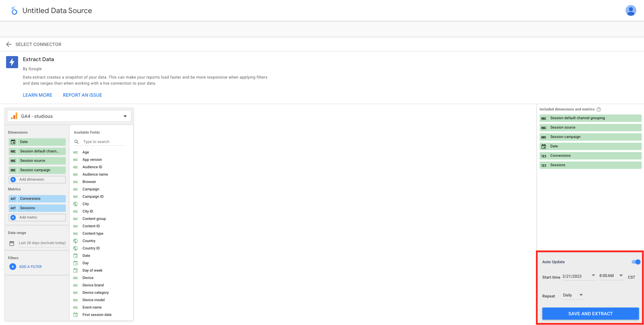The image size is (644, 325).
Task: Click the Looker Studio logo icon
Action: 14,11
